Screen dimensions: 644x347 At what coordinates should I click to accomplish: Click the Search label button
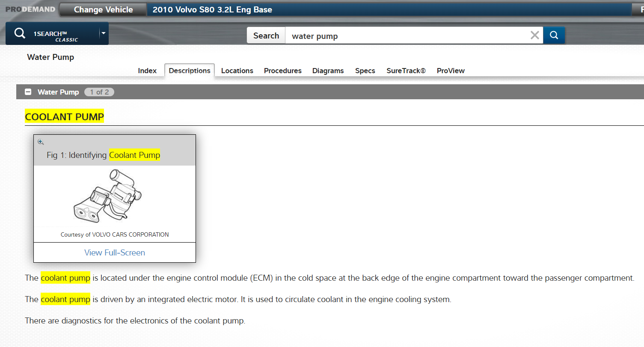pos(266,36)
